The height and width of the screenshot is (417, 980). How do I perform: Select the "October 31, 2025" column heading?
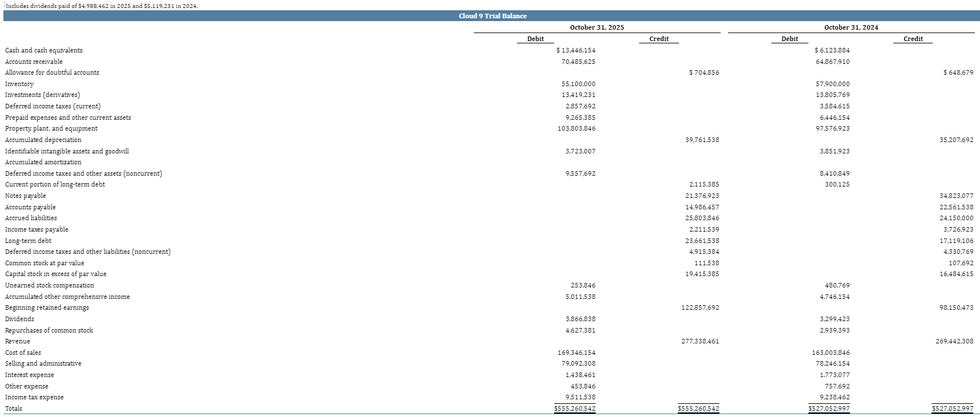[597, 27]
